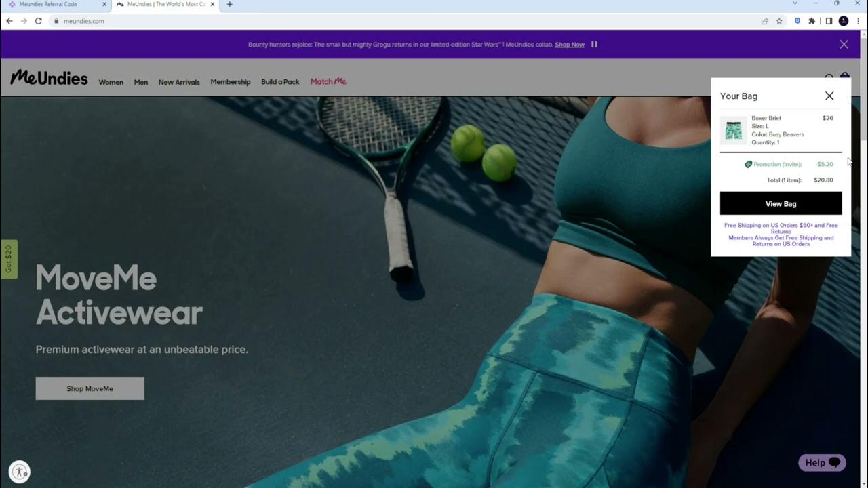Close the Your Bag popup
The image size is (868, 488).
(x=829, y=96)
